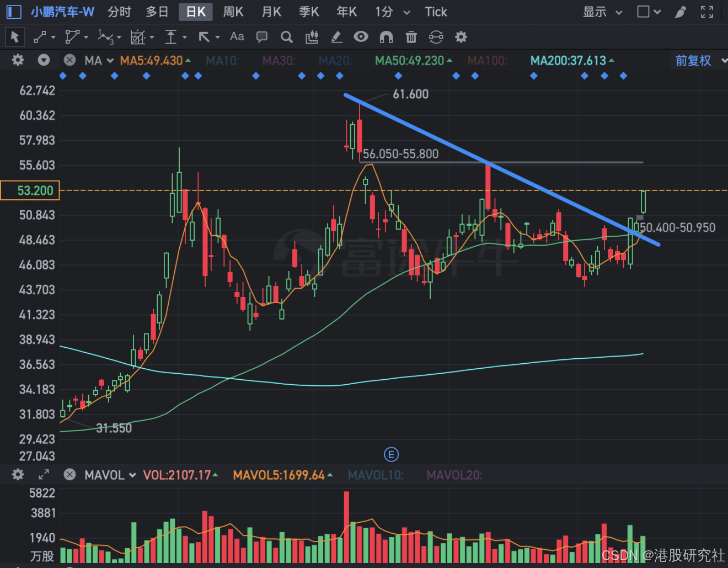Toggle the MAVOL20 line label
The height and width of the screenshot is (568, 728).
click(454, 475)
